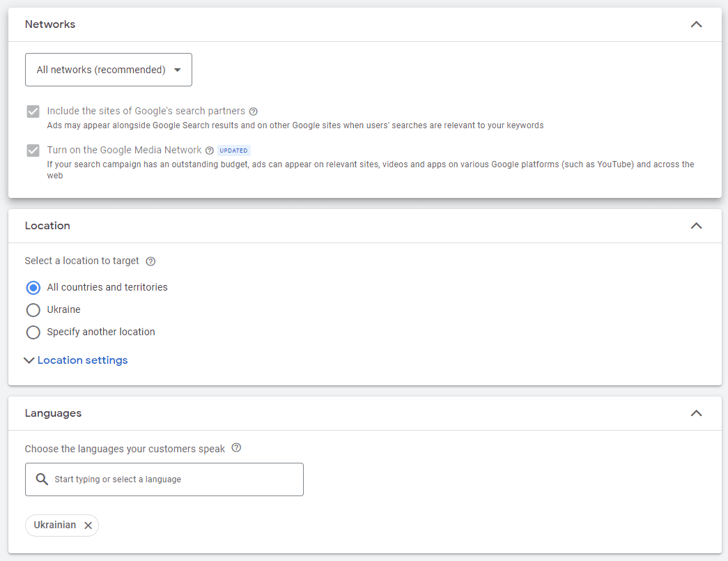Click the help icon for location targeting
This screenshot has width=728, height=561.
click(x=150, y=261)
